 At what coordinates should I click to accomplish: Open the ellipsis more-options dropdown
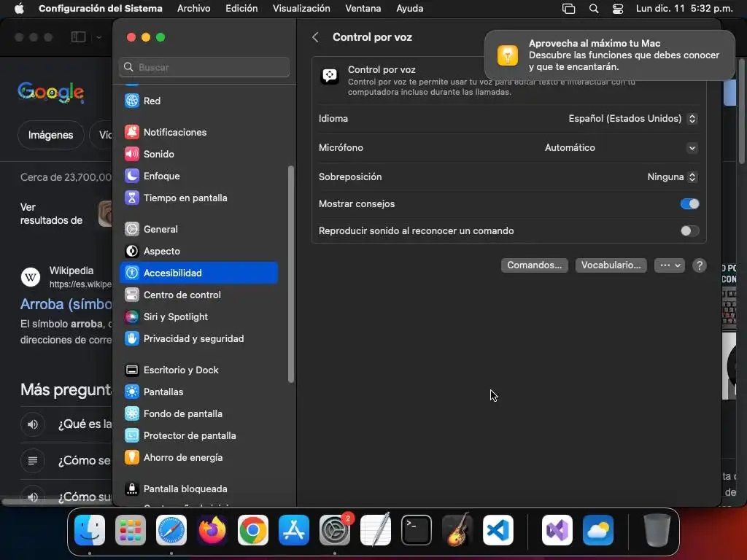point(670,265)
